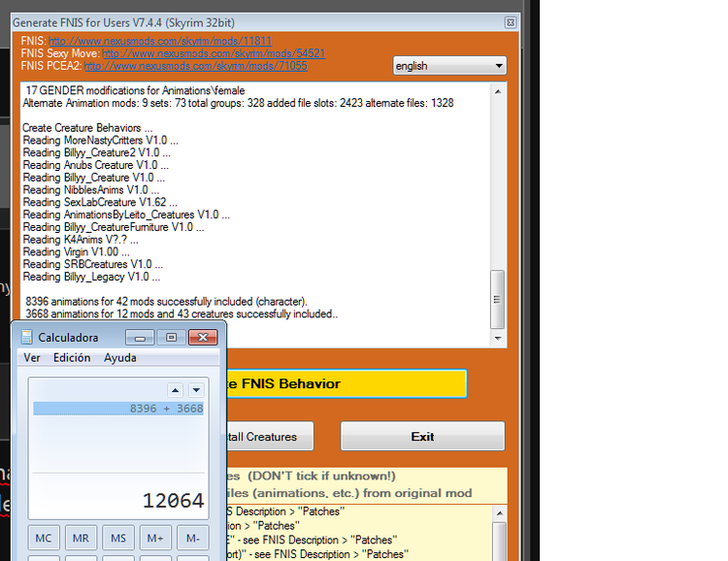Click the line 'Reading Virgin V1.00'

pos(76,252)
